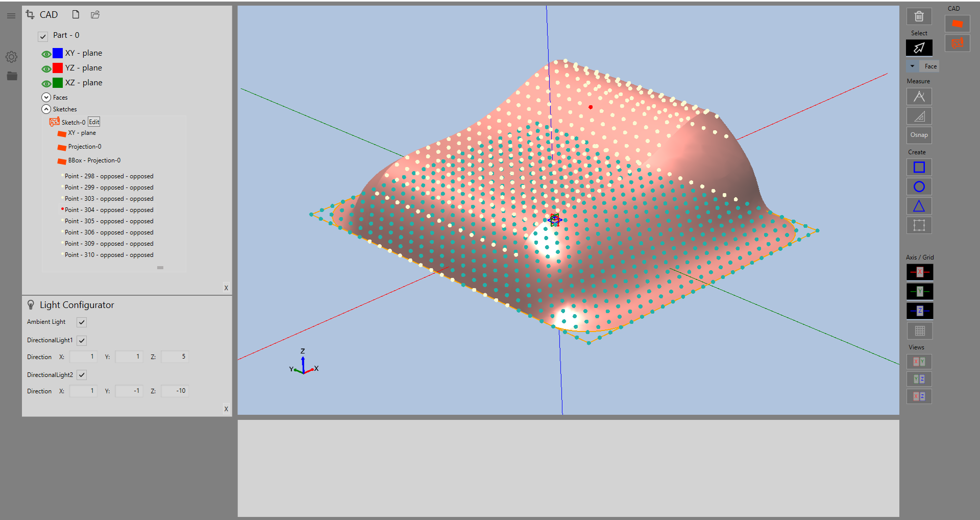Toggle the grid display icon

click(919, 331)
